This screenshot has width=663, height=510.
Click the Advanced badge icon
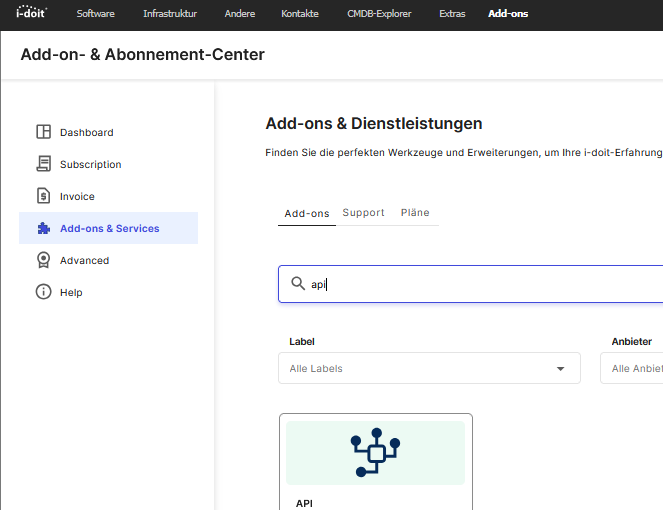coord(44,260)
